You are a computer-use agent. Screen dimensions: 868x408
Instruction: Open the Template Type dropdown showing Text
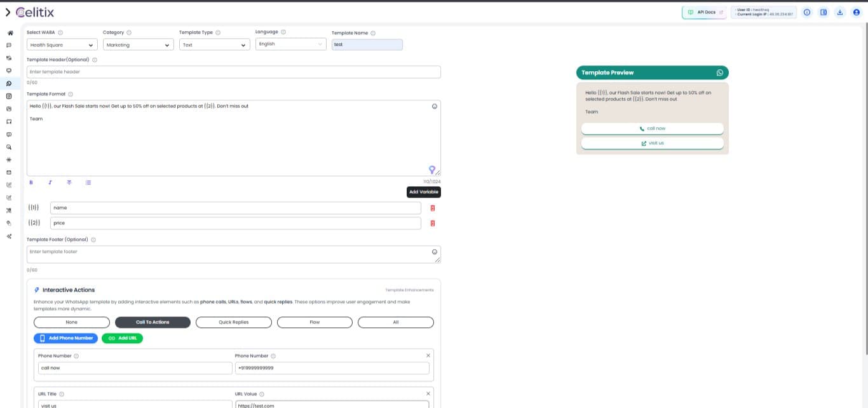click(x=215, y=45)
